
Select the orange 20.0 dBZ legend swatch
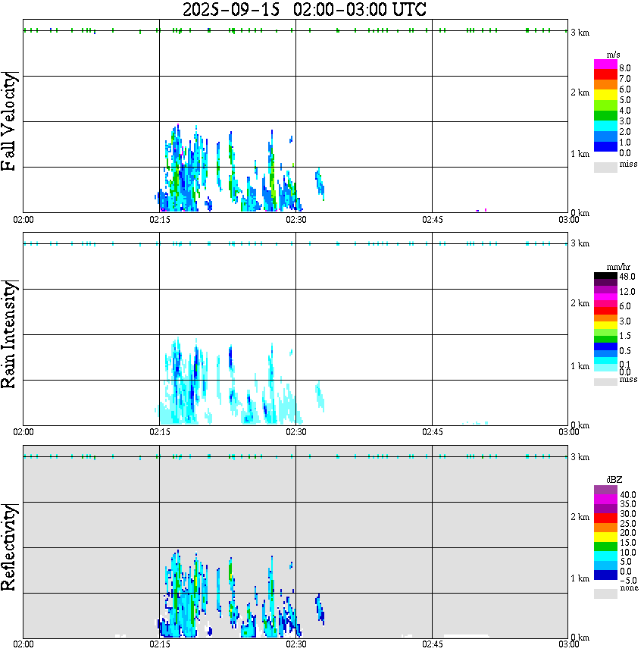pyautogui.click(x=605, y=528)
